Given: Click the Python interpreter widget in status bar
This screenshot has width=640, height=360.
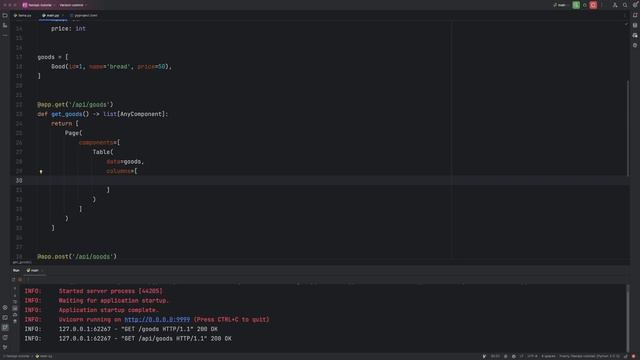Looking at the screenshot, I should coord(589,356).
